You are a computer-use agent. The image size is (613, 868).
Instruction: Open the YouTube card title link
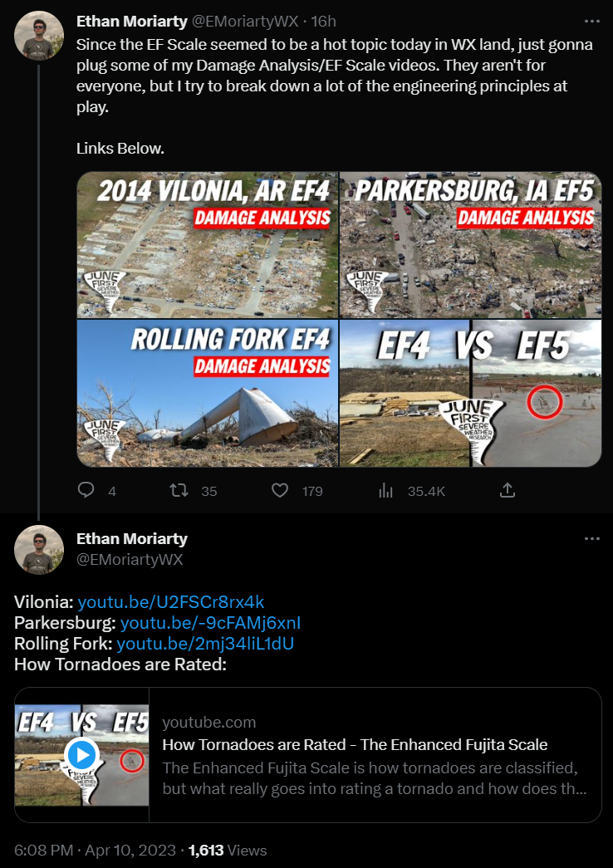pos(355,744)
